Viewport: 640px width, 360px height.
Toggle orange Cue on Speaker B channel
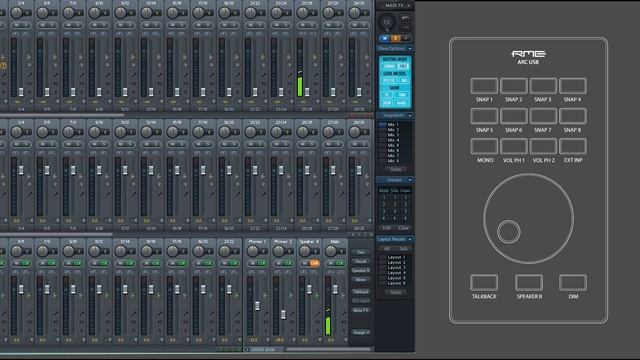click(x=314, y=264)
